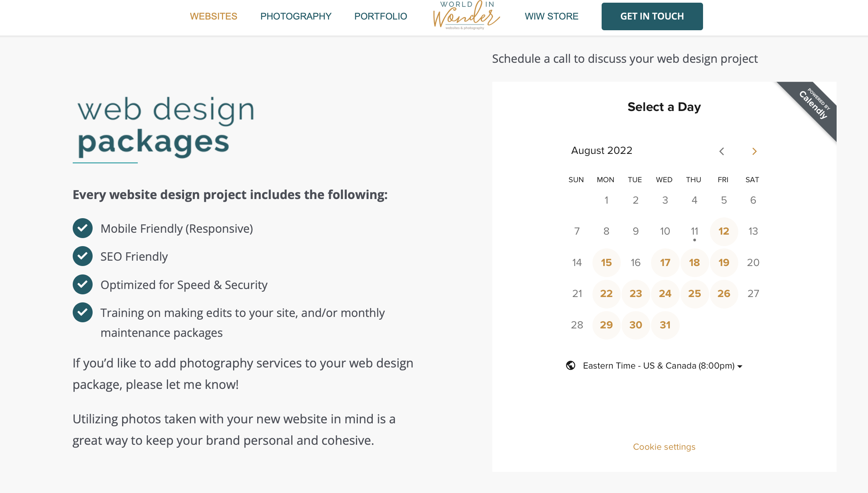Navigate to previous month using back arrow
Screen dimensions: 868x493
[722, 151]
